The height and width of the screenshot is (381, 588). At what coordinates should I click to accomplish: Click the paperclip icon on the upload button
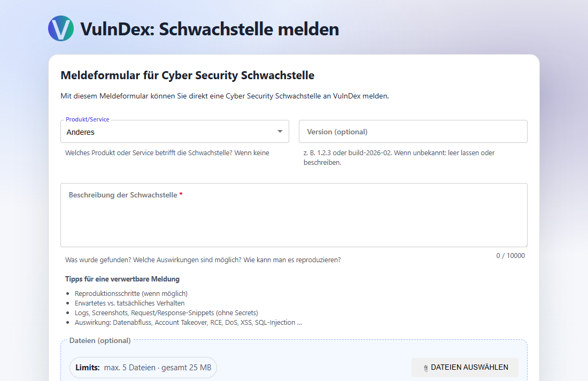click(x=426, y=368)
